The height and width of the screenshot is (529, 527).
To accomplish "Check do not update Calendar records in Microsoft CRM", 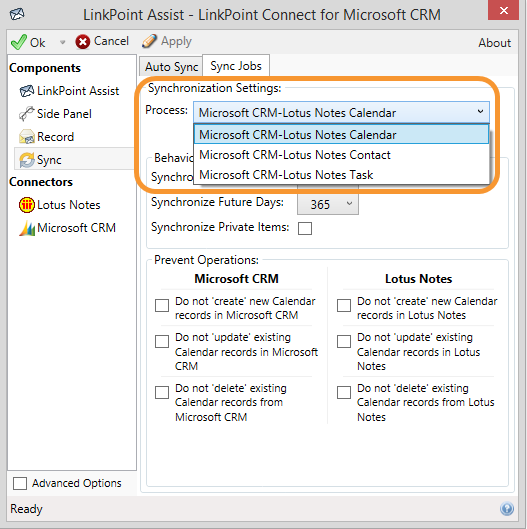I will pos(162,341).
